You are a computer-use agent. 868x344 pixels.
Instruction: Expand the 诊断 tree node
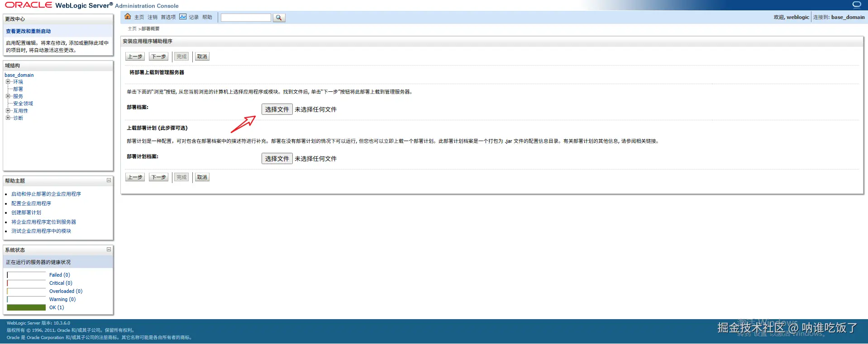(8, 118)
